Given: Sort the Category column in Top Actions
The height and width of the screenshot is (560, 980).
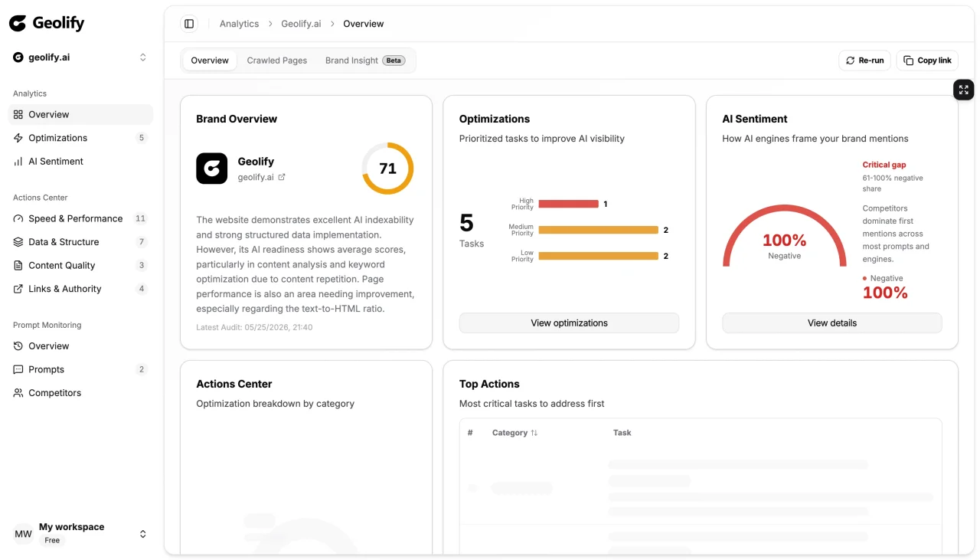Looking at the screenshot, I should (514, 433).
